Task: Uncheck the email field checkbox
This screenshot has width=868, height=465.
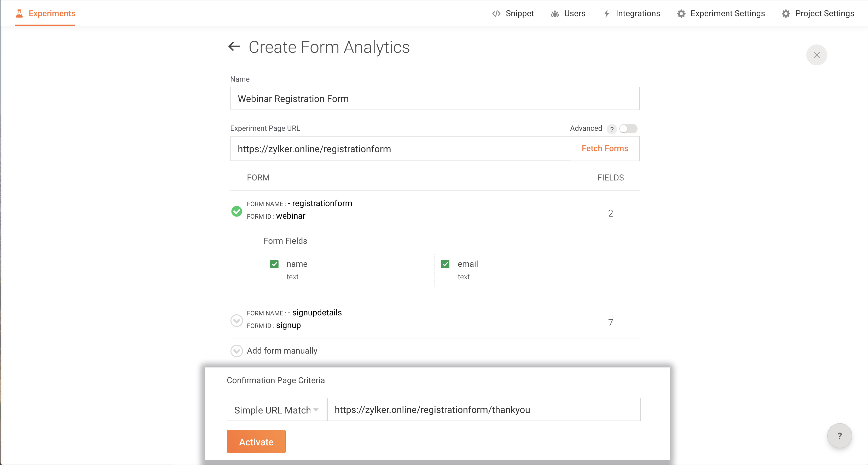Action: point(445,264)
